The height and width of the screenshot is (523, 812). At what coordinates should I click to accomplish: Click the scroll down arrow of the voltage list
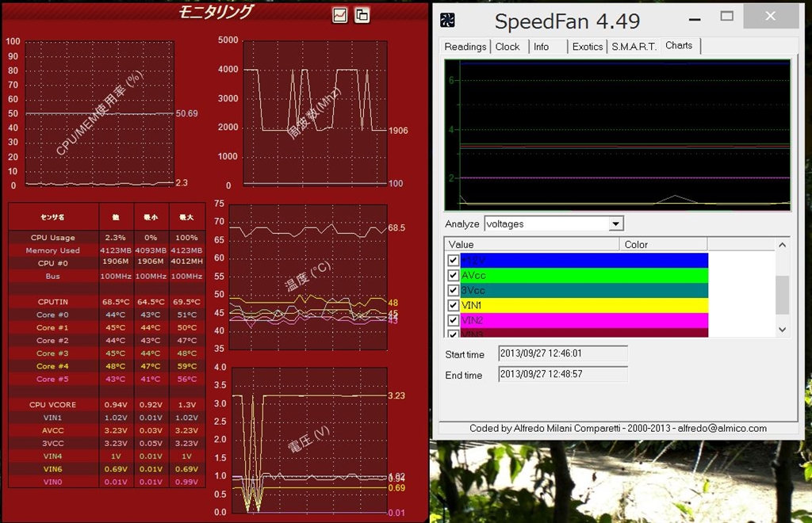coord(783,330)
